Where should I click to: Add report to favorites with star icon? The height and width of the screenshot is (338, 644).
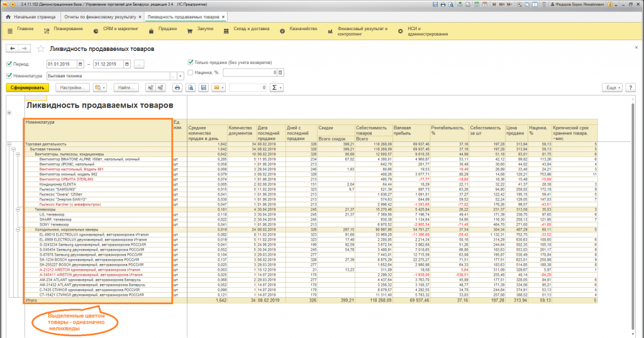[41, 48]
